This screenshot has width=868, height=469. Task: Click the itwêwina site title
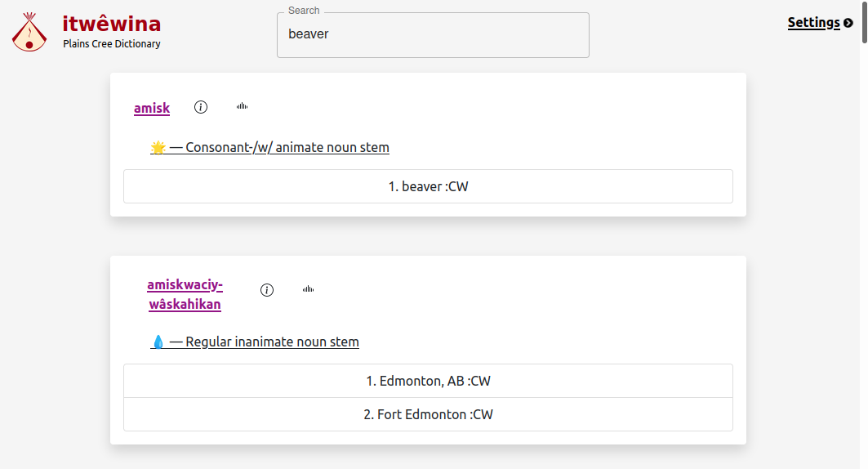click(x=112, y=24)
